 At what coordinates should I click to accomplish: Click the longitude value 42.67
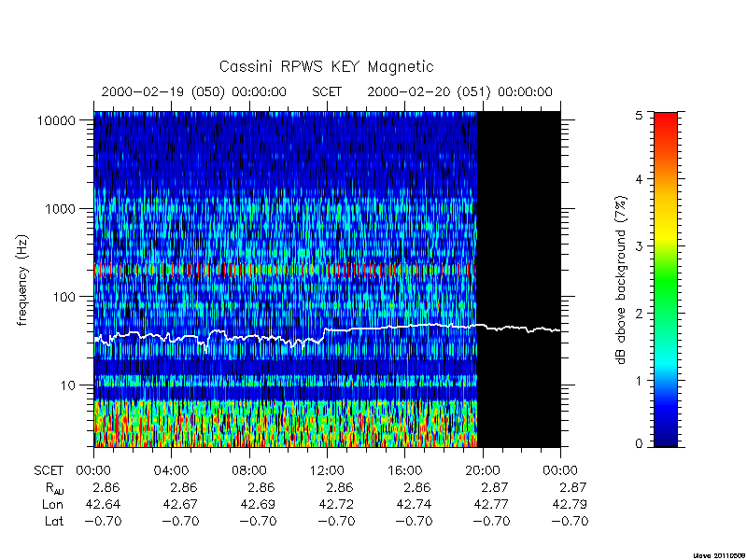click(x=180, y=504)
